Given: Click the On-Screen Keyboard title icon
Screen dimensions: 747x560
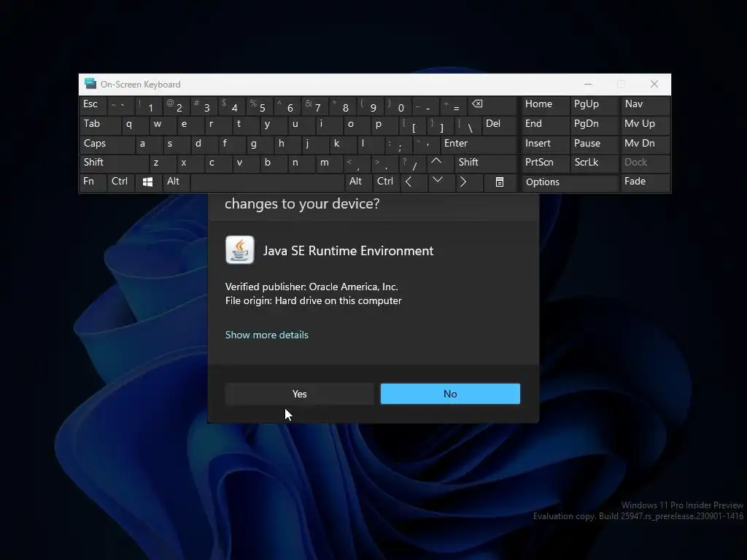Looking at the screenshot, I should pos(90,84).
